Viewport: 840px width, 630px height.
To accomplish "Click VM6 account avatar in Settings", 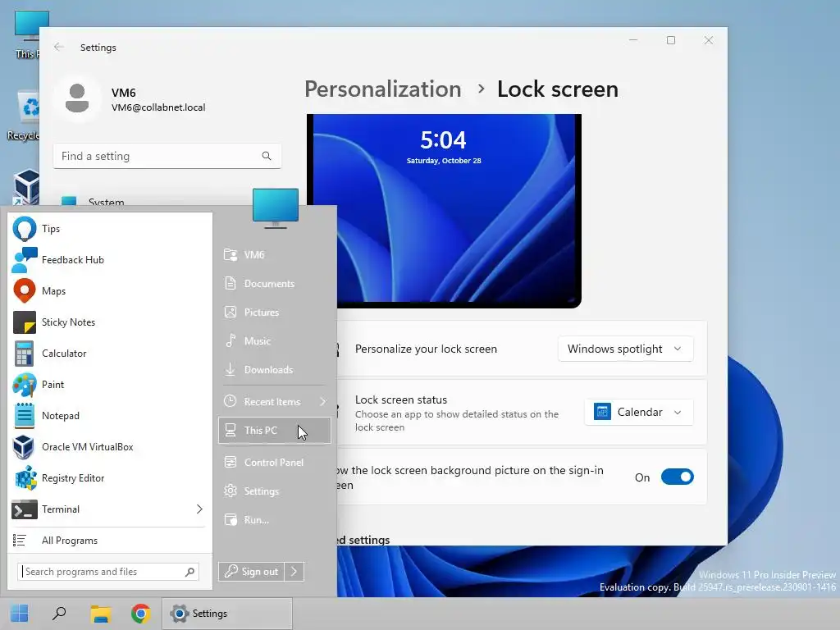I will pyautogui.click(x=77, y=98).
